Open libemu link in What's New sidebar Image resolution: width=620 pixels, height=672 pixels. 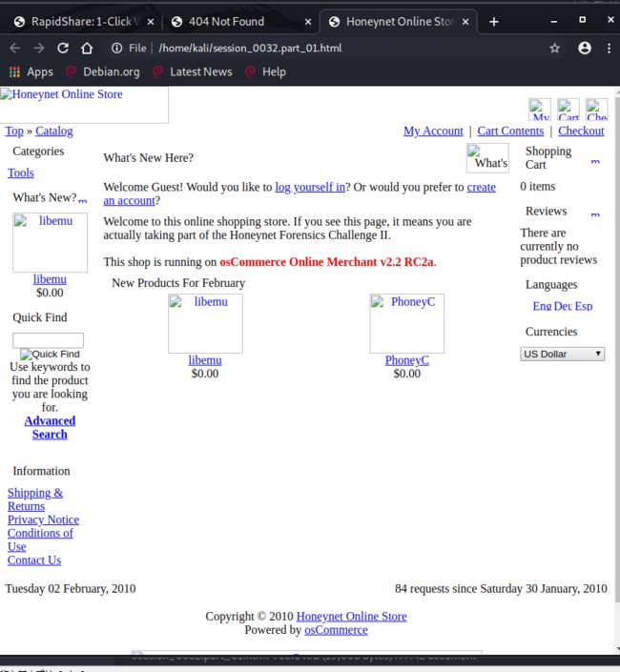point(50,279)
